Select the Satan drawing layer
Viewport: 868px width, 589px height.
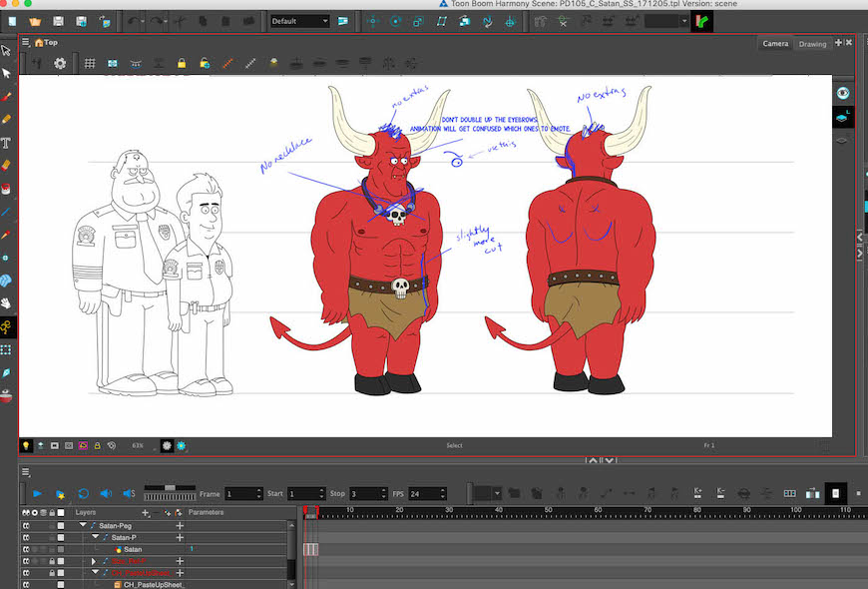(133, 549)
